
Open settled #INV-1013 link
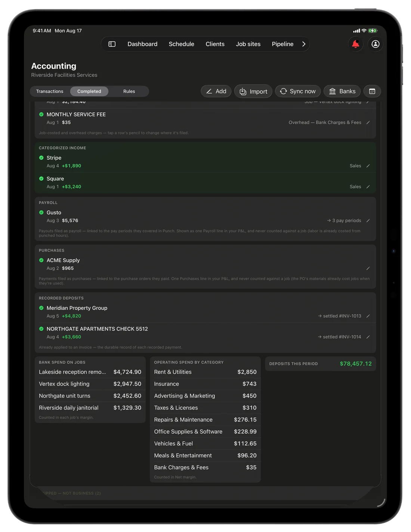coord(340,316)
